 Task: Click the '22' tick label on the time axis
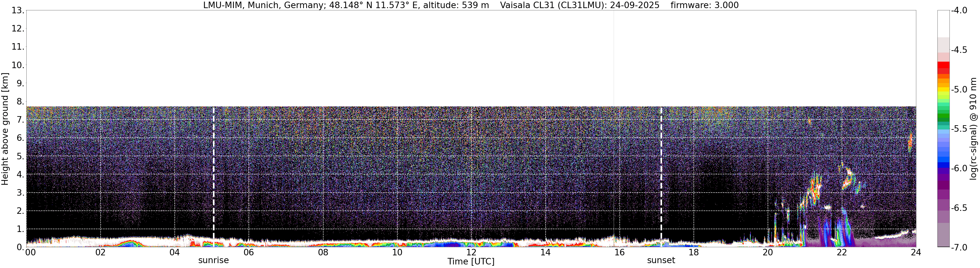click(x=842, y=252)
